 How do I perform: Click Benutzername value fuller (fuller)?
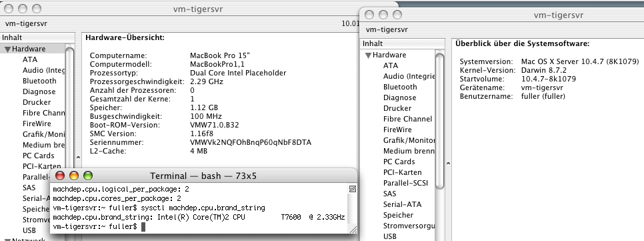pyautogui.click(x=543, y=96)
